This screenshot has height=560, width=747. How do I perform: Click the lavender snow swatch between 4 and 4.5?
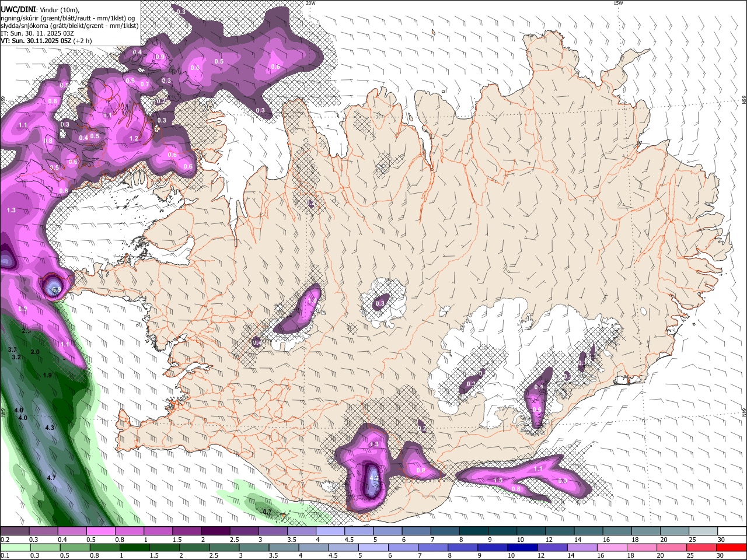pyautogui.click(x=330, y=531)
